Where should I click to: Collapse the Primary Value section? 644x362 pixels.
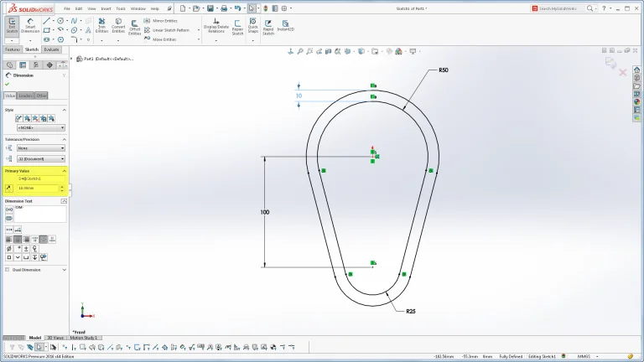(64, 171)
